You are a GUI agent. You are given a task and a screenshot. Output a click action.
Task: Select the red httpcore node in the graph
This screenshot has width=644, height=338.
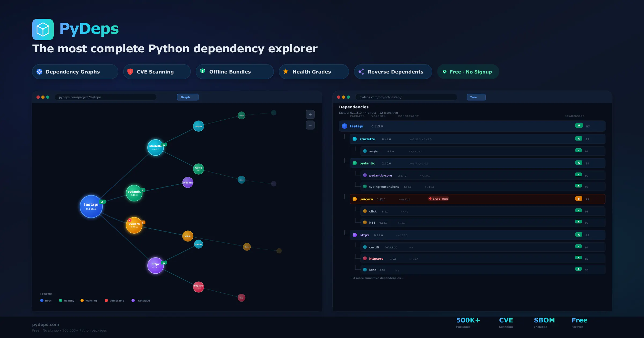(x=199, y=287)
